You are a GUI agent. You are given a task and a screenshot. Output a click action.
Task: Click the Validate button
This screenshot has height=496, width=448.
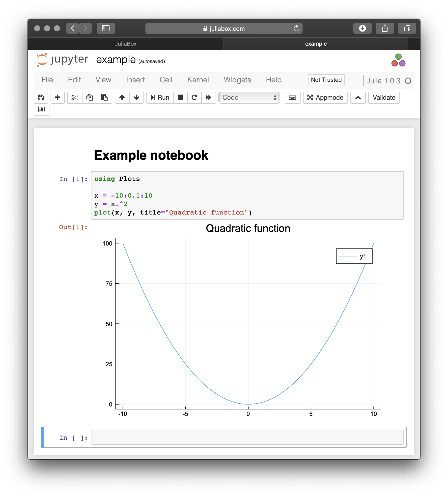(x=384, y=97)
